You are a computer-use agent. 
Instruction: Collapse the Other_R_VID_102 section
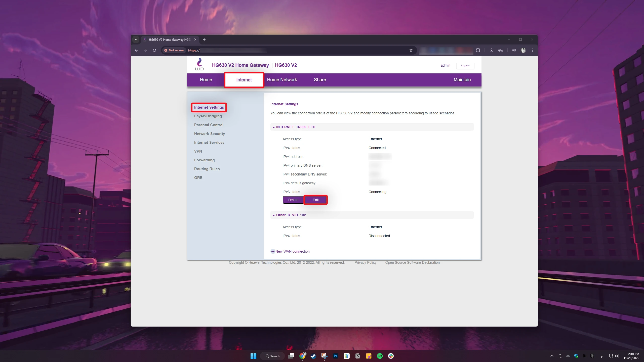(274, 215)
